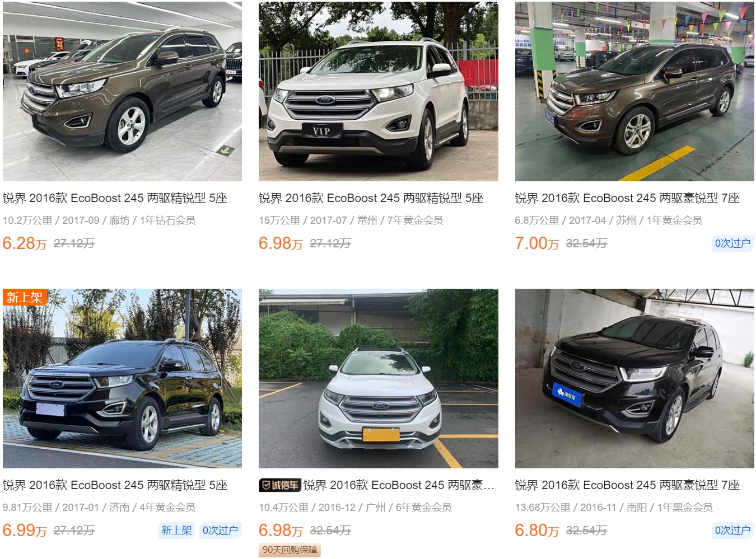Viewport: 756px width, 559px height.
Task: Open the white Edge photo with yellow plate
Action: coord(378,378)
